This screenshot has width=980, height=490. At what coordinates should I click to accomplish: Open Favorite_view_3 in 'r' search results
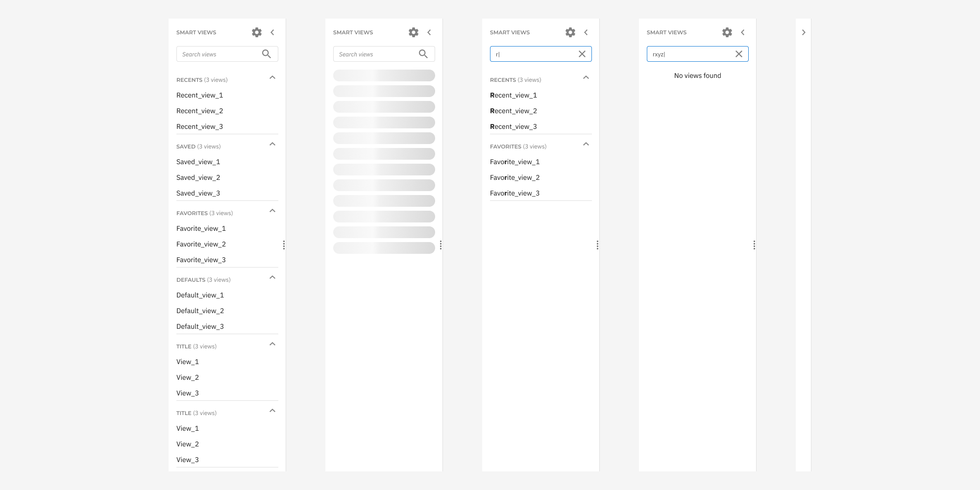pyautogui.click(x=515, y=193)
